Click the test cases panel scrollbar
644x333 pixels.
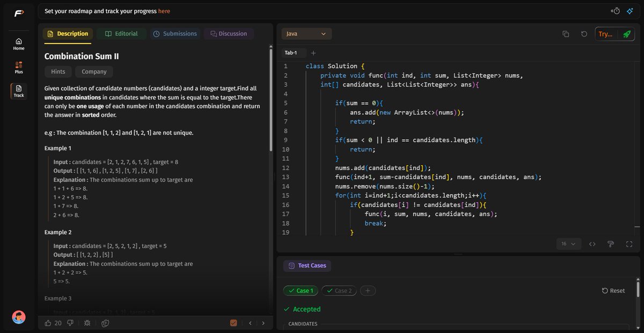pos(637,289)
